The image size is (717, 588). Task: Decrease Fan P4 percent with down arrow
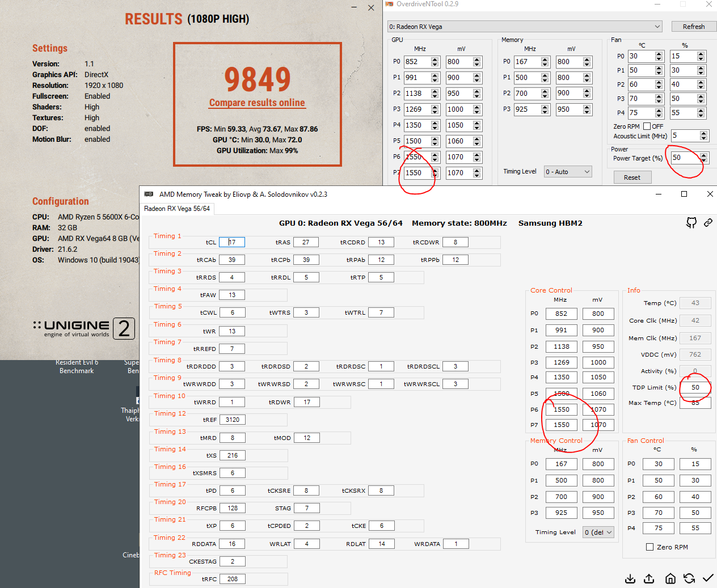pos(701,116)
